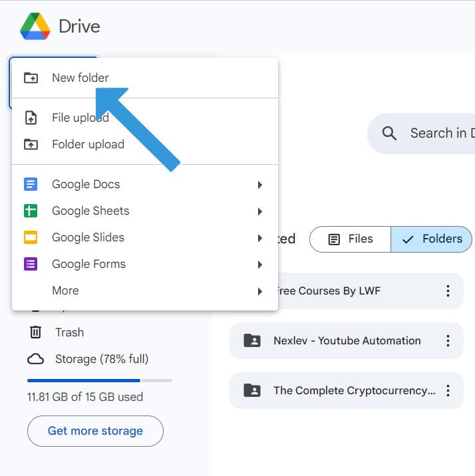
Task: Open Storage (78% full) in sidebar
Action: pyautogui.click(x=87, y=359)
